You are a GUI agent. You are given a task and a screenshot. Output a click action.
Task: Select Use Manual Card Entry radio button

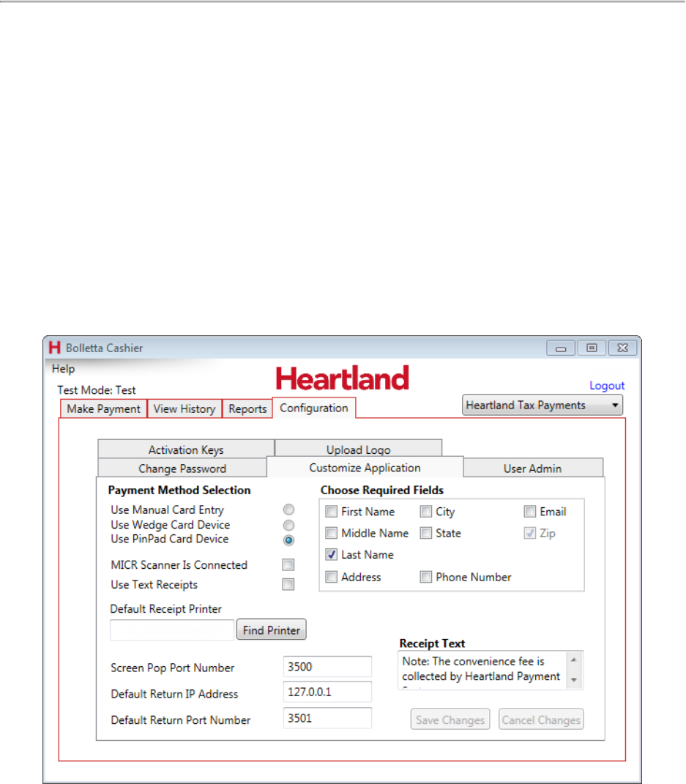(x=288, y=509)
